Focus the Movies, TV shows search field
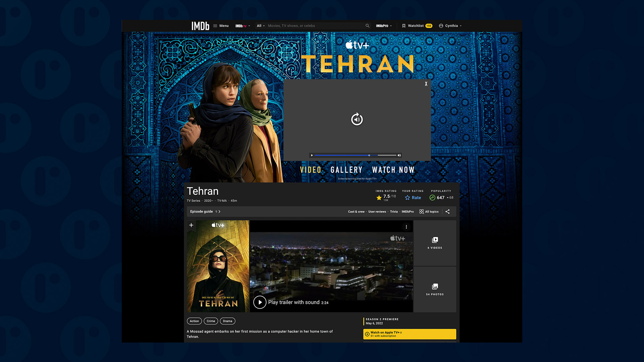The width and height of the screenshot is (644, 362). (315, 26)
